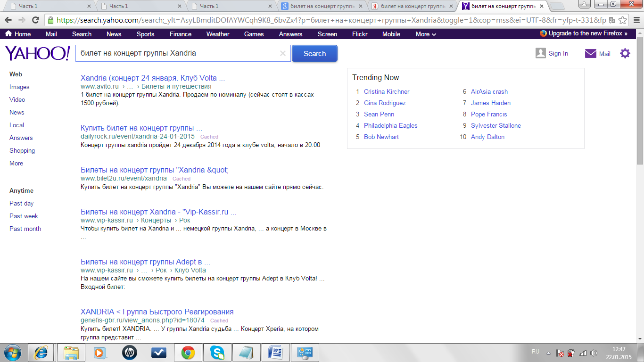
Task: Open the 'Купить билет на концерт группы' result
Action: click(141, 128)
